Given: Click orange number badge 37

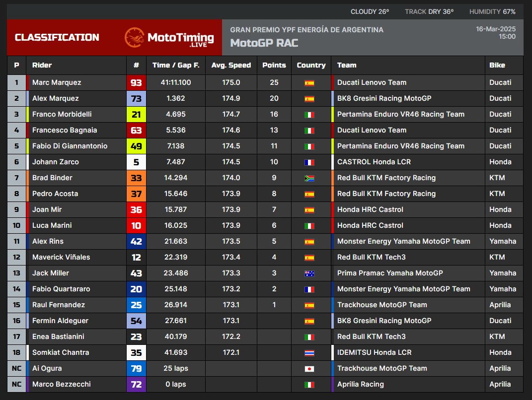Looking at the screenshot, I should pos(136,194).
